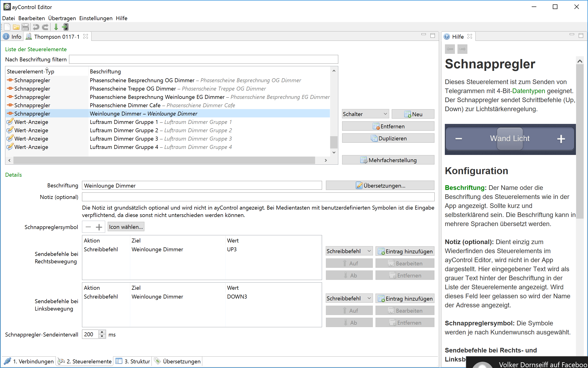This screenshot has height=368, width=588.
Task: Select Phasenschiene Dimmer Cafe row
Action: [168, 105]
